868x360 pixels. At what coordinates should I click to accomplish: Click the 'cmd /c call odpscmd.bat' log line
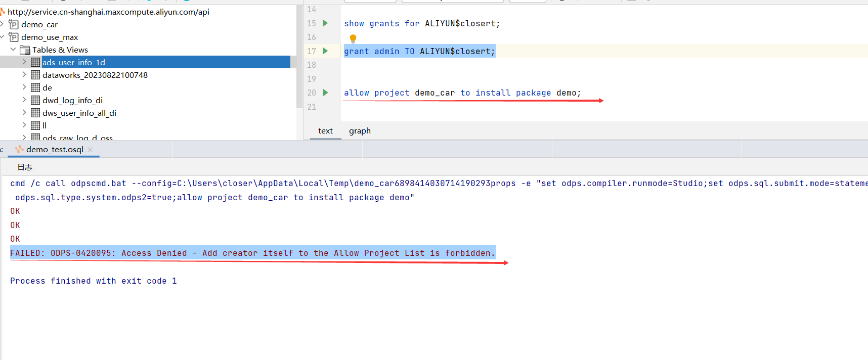438,183
